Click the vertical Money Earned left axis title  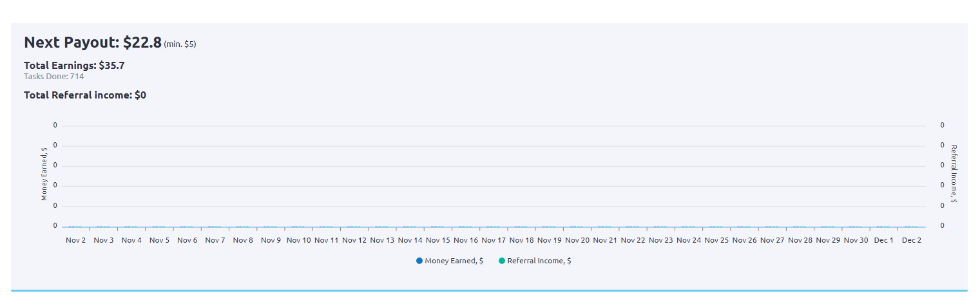[44, 174]
